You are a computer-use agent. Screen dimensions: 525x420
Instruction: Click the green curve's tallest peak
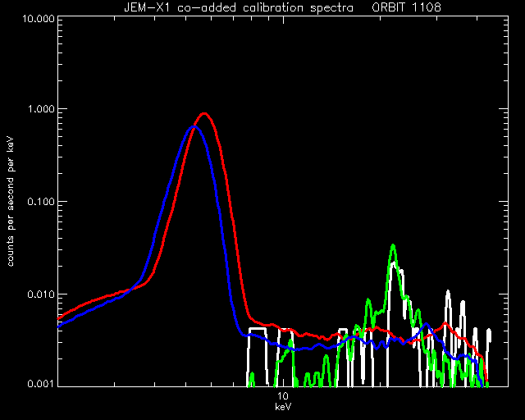point(393,247)
